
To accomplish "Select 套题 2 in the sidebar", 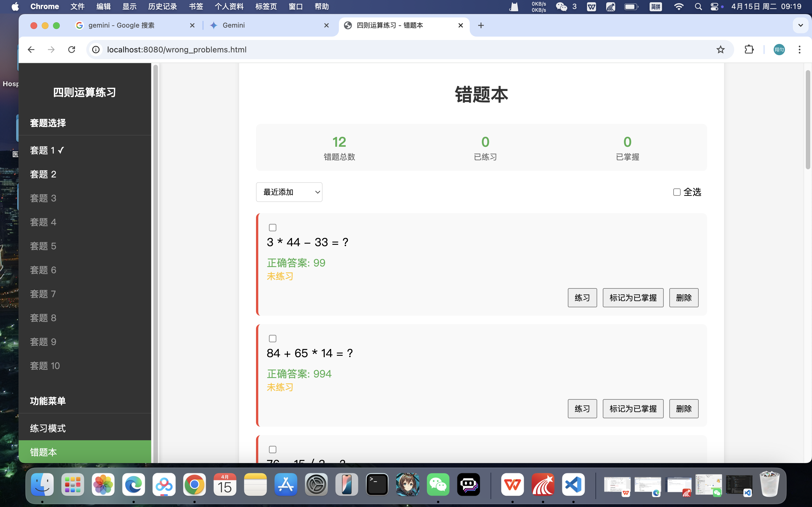I will (43, 174).
